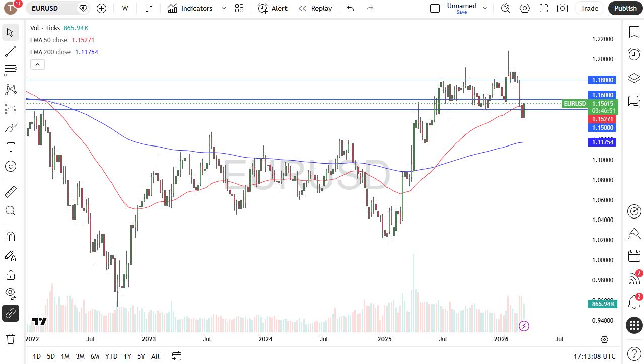Screen dimensions: 644x364
Task: Open Replay mode from the top toolbar
Action: tap(315, 8)
